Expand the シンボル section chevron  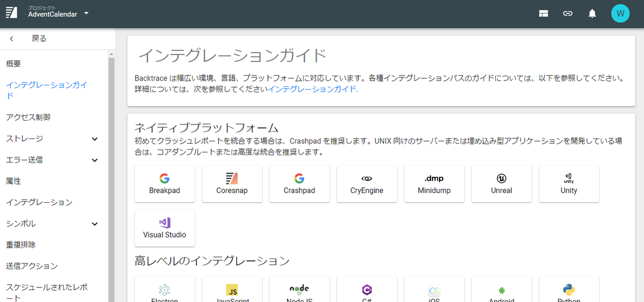click(x=94, y=224)
